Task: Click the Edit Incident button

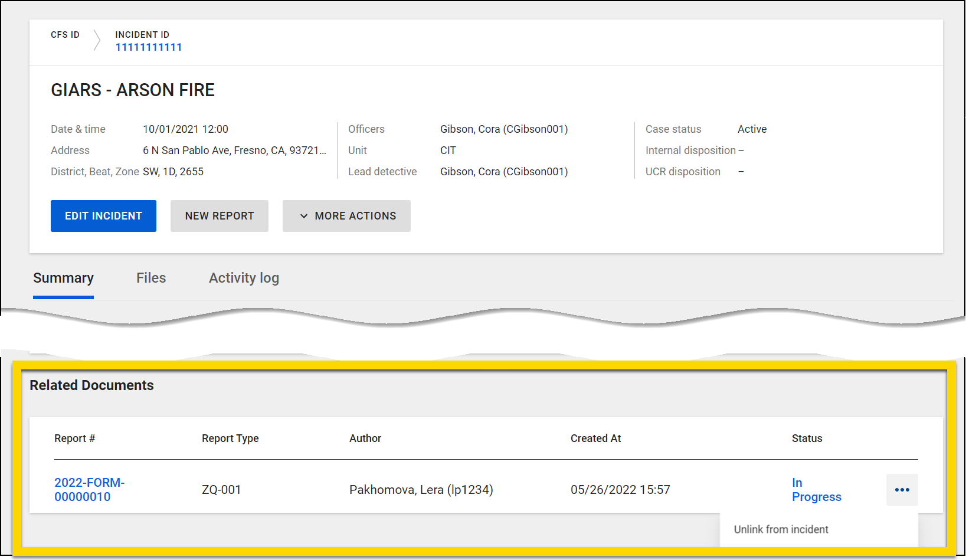Action: 103,216
